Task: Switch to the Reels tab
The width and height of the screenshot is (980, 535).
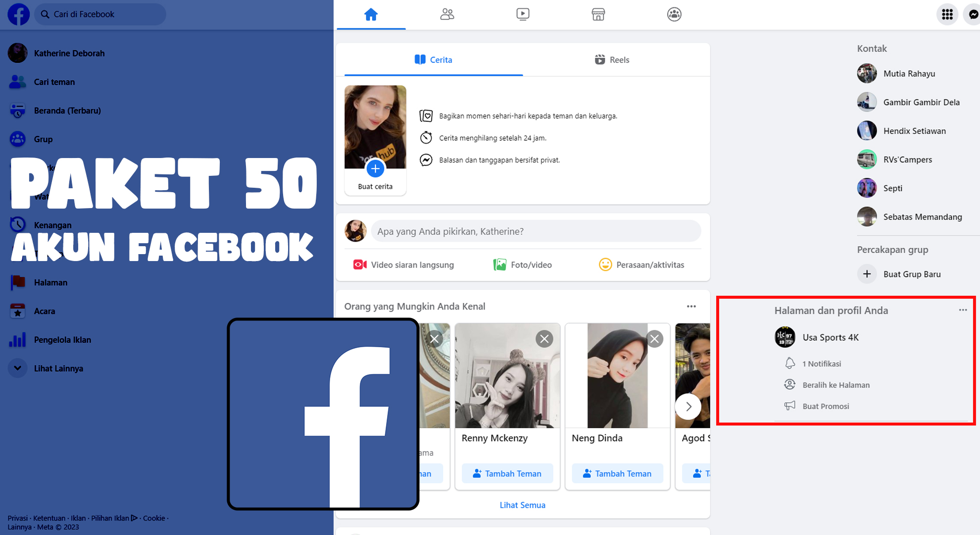Action: [612, 60]
